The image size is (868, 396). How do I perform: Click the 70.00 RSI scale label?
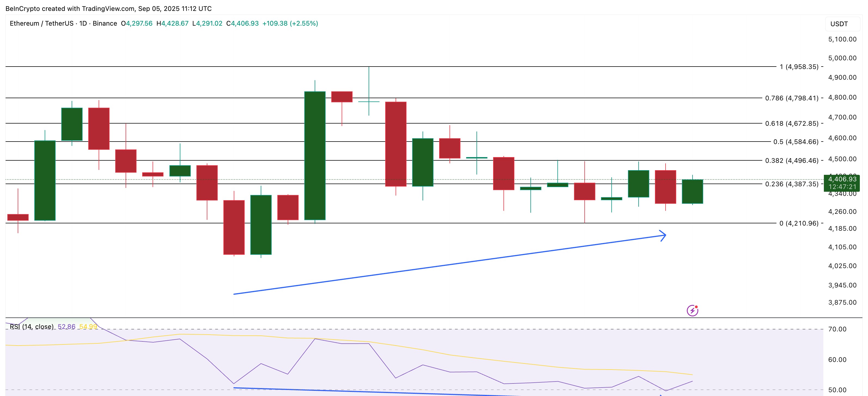(837, 329)
